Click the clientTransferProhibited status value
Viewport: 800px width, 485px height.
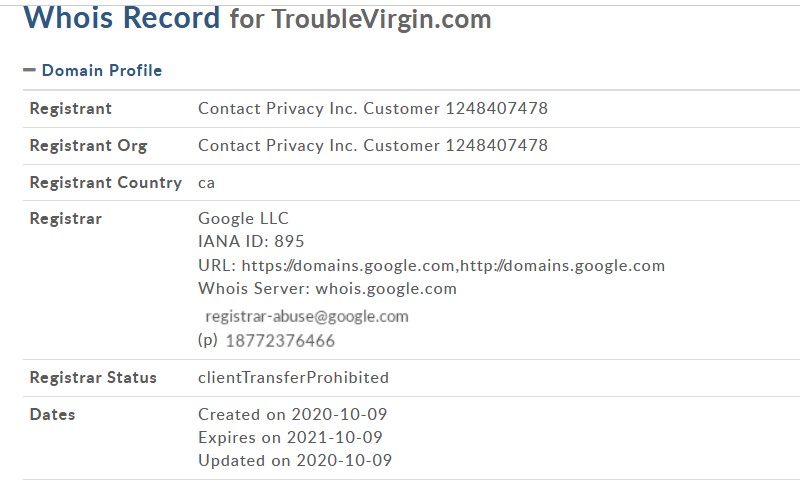[293, 377]
